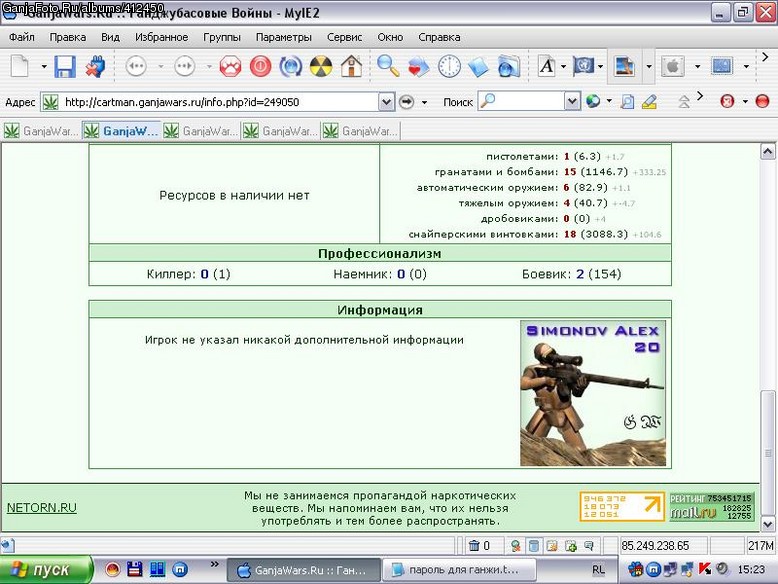Click the Save floppy disk icon
The height and width of the screenshot is (584, 778).
65,66
